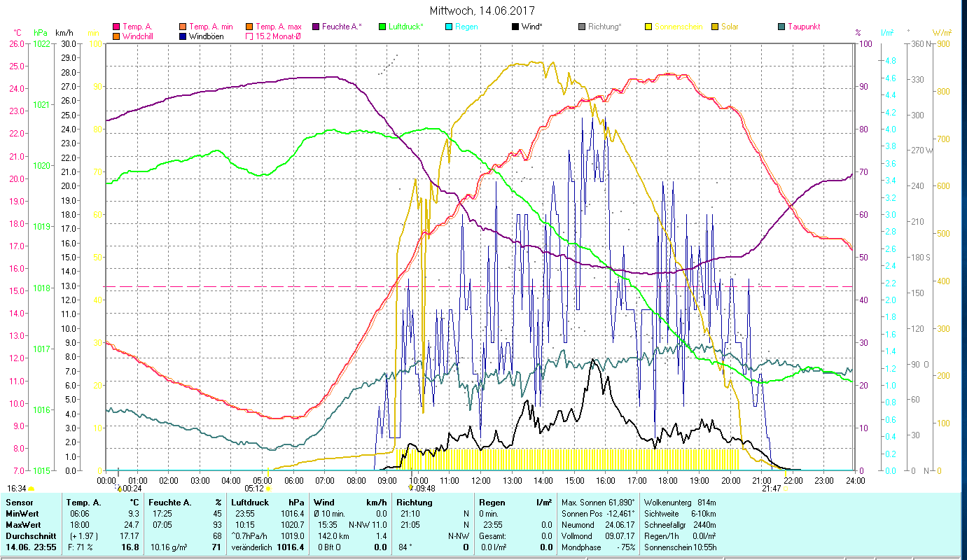The width and height of the screenshot is (967, 560).
Task: Click the pink Temp. A. legend color square
Action: [116, 27]
